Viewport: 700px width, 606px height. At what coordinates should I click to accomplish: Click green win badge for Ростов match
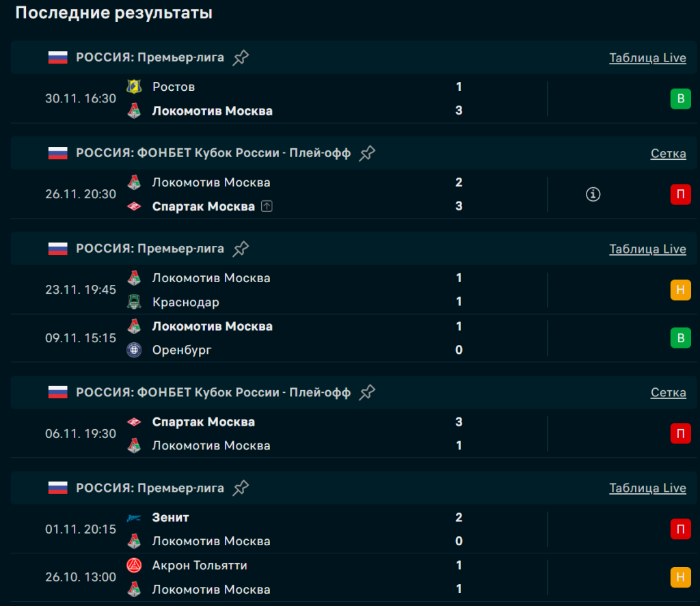tap(680, 99)
